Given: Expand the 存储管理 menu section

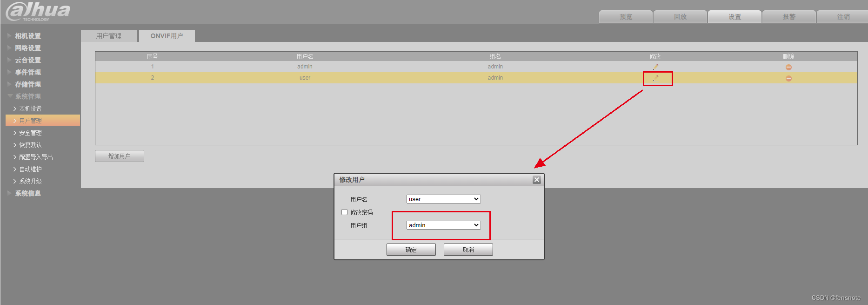Looking at the screenshot, I should 27,84.
